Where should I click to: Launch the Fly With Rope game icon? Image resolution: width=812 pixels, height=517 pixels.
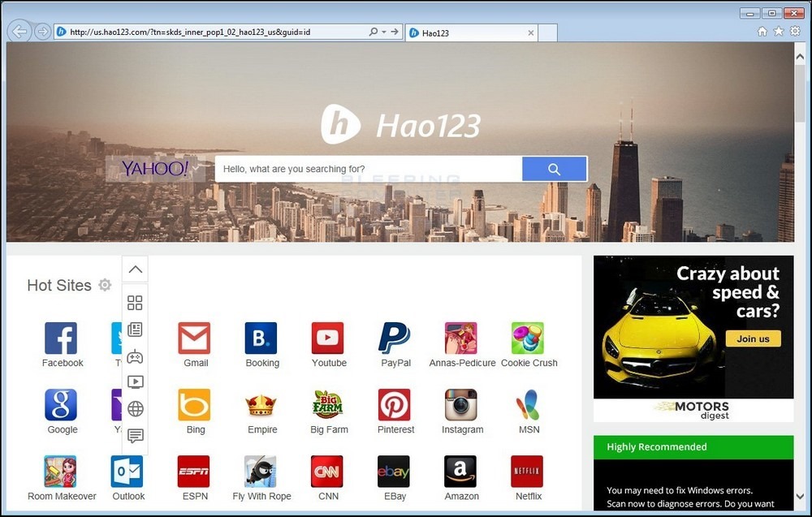pyautogui.click(x=261, y=472)
